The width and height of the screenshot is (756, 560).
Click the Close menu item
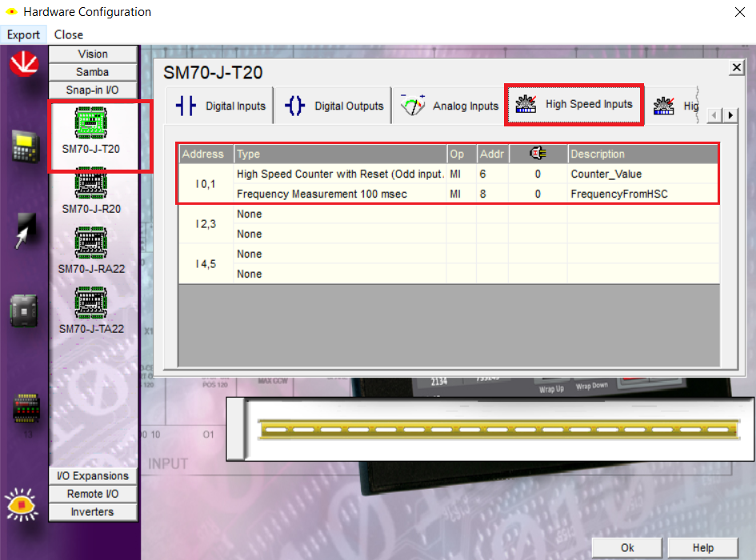(69, 34)
